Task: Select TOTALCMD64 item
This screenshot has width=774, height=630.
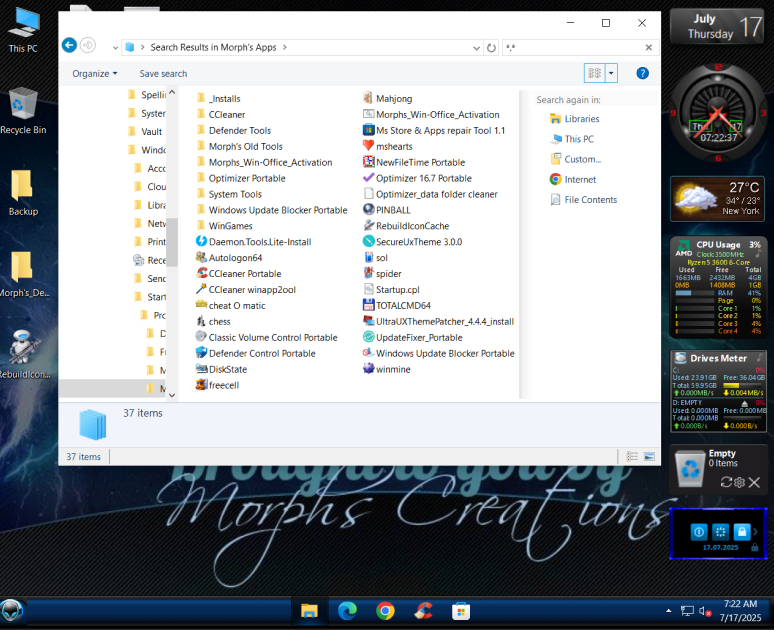Action: coord(397,305)
